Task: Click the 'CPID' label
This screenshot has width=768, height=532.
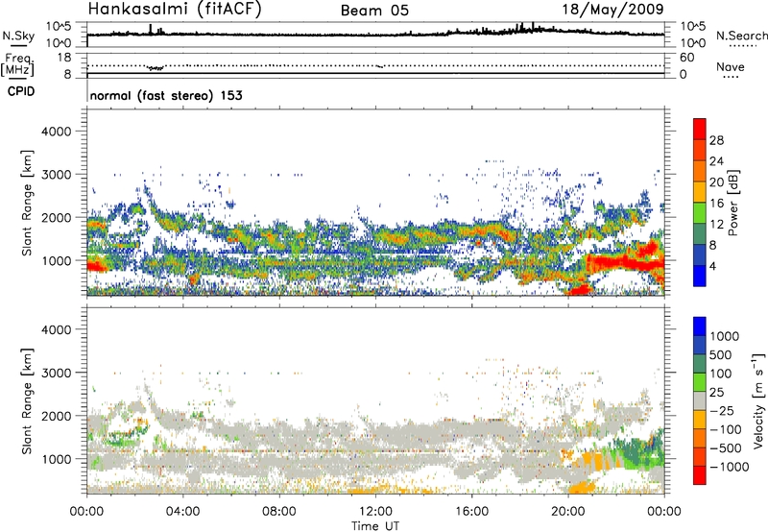Action: point(21,91)
